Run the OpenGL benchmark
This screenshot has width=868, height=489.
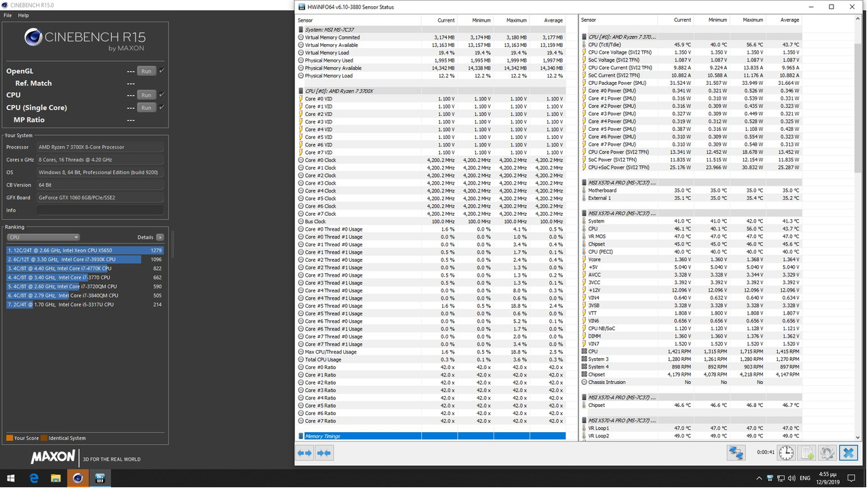coord(146,71)
